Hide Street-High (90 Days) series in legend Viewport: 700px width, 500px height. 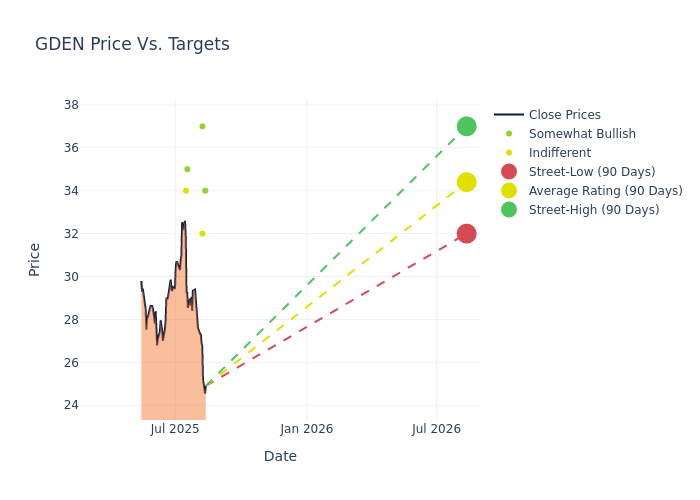(x=593, y=210)
